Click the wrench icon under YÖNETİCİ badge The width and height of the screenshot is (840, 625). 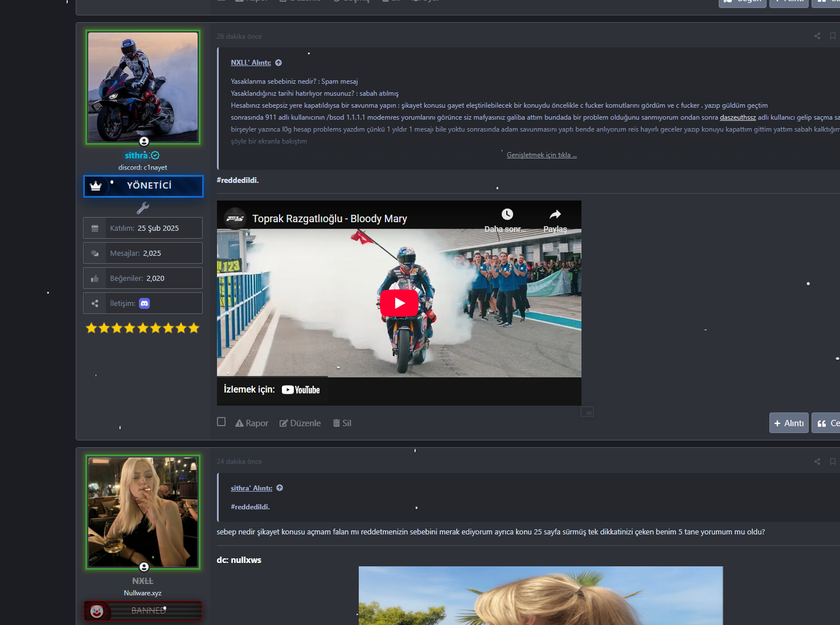[143, 208]
